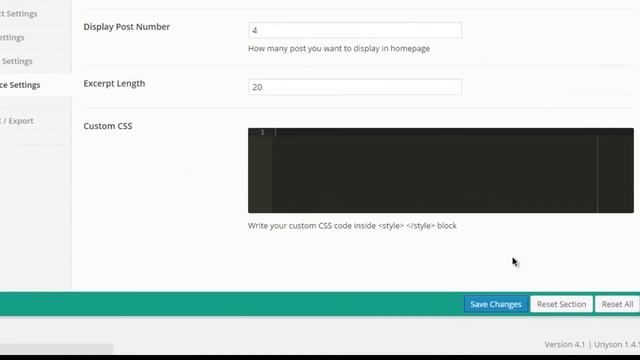640x360 pixels.
Task: Click the Version 4.1 footer text
Action: 564,344
